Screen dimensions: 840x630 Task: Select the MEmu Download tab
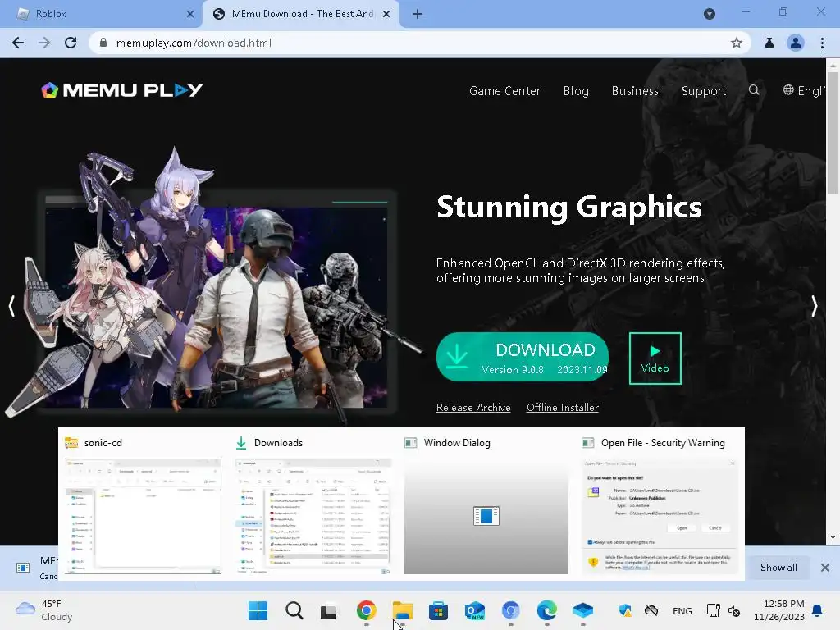pyautogui.click(x=300, y=14)
